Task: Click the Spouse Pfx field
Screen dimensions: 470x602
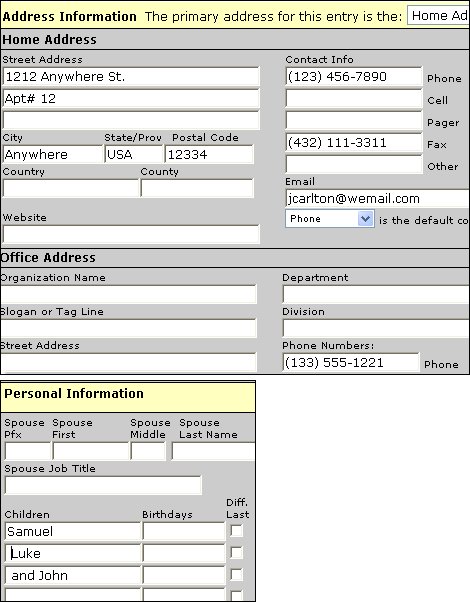Action: (28, 451)
